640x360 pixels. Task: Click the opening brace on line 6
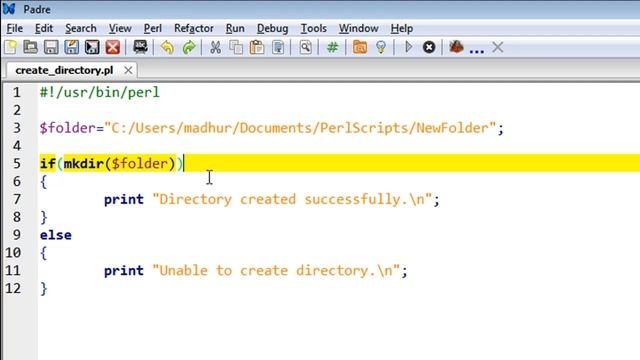click(x=44, y=182)
